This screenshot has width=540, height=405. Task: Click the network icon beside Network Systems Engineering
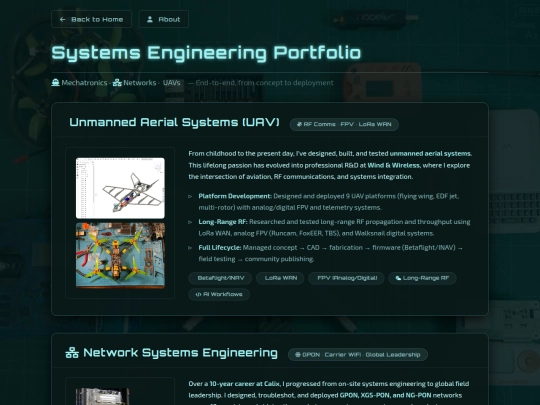click(x=72, y=353)
